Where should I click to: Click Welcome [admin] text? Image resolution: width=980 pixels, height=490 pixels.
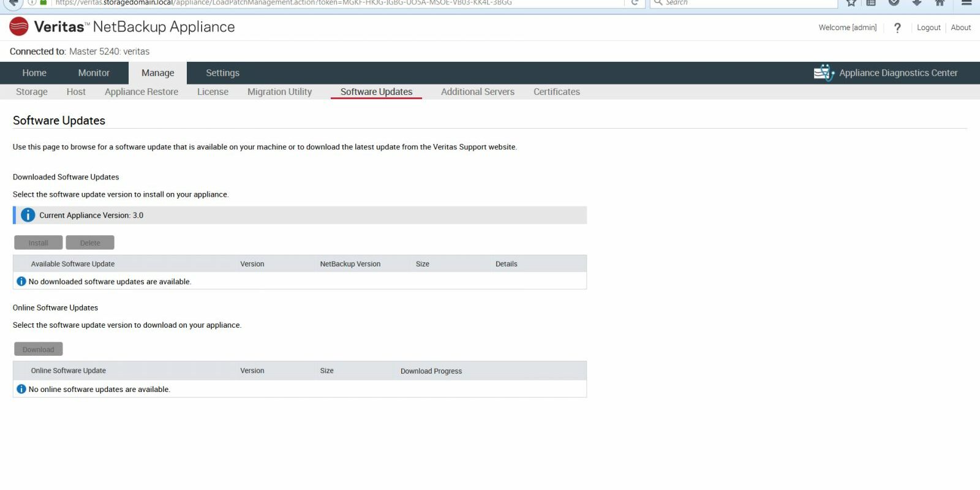848,28
